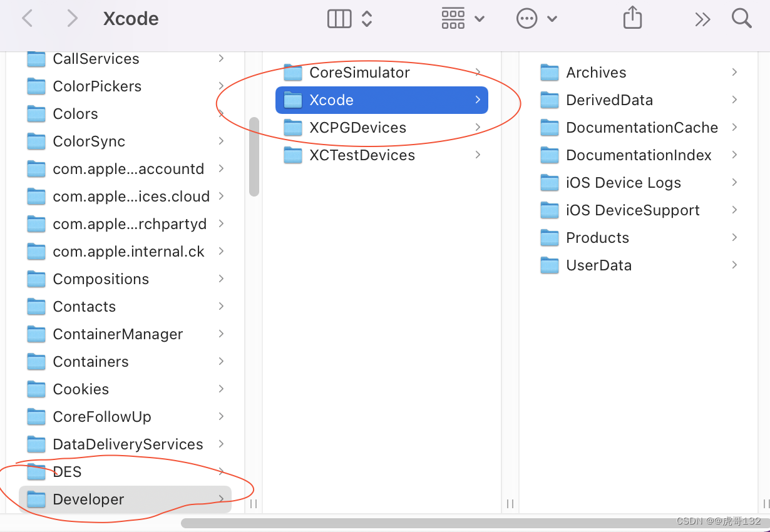This screenshot has width=770, height=532.
Task: Click column resize handle after first column
Action: pos(254,503)
